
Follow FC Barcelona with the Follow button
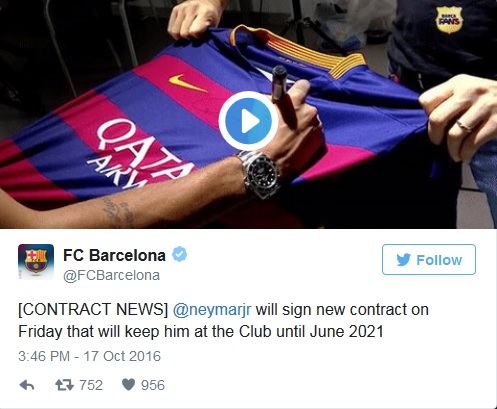[429, 259]
